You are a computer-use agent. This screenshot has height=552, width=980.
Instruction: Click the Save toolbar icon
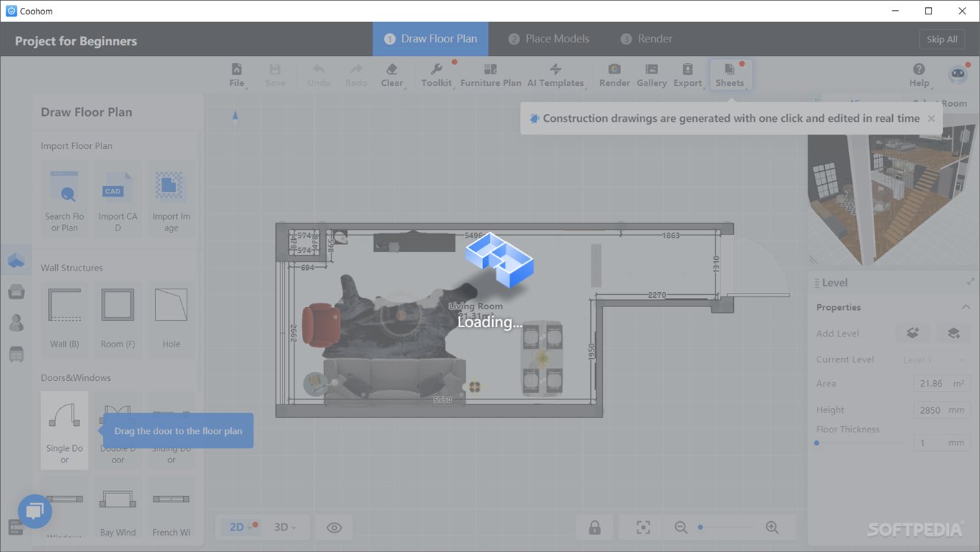point(275,74)
